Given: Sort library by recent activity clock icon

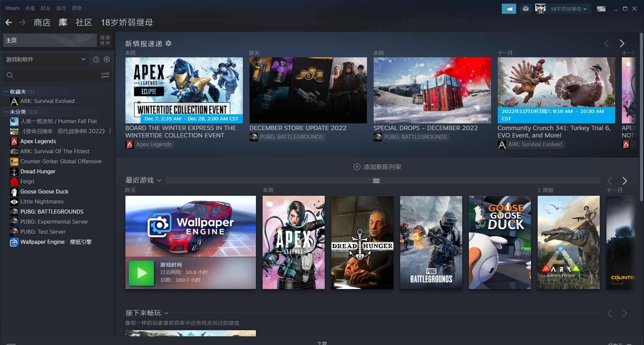Looking at the screenshot, I should pyautogui.click(x=96, y=59).
